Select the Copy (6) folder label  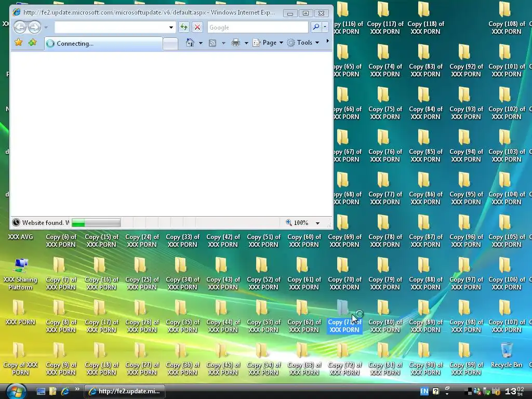pyautogui.click(x=61, y=241)
